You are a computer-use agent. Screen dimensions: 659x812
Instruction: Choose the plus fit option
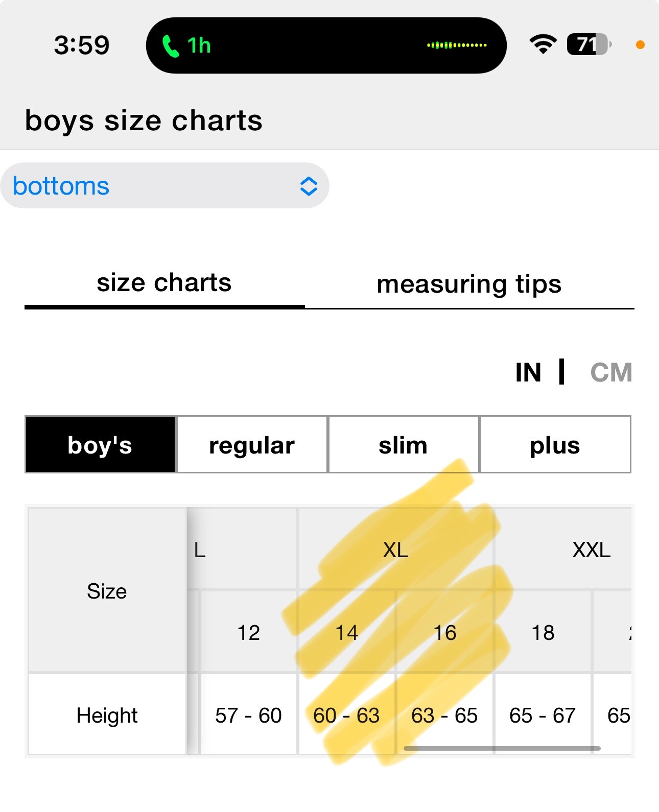[x=555, y=444]
